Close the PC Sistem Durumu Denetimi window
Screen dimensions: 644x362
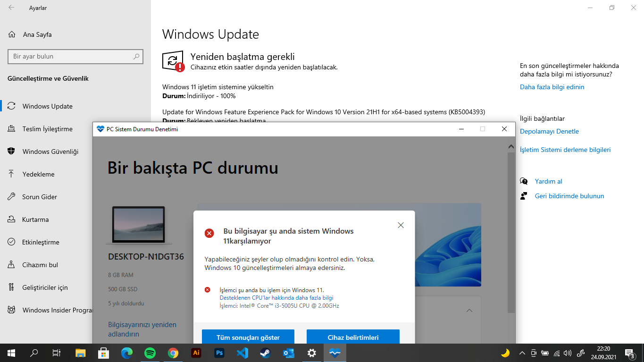tap(504, 129)
